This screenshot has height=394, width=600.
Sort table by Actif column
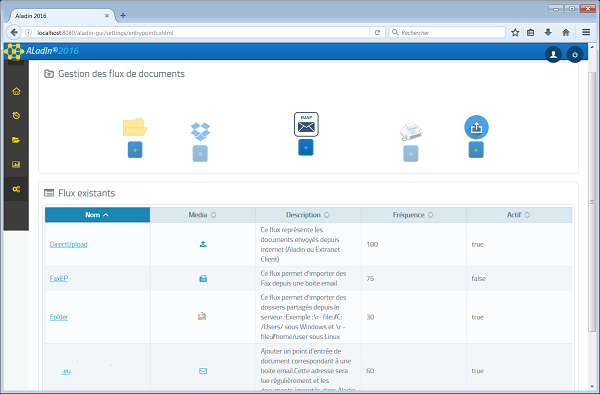coord(519,215)
